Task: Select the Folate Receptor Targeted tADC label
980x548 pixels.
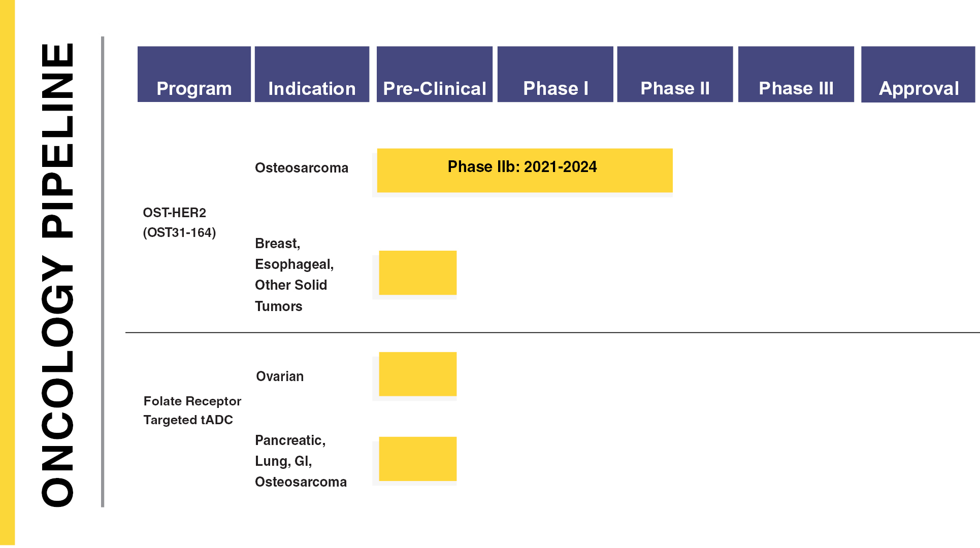Action: pyautogui.click(x=192, y=410)
